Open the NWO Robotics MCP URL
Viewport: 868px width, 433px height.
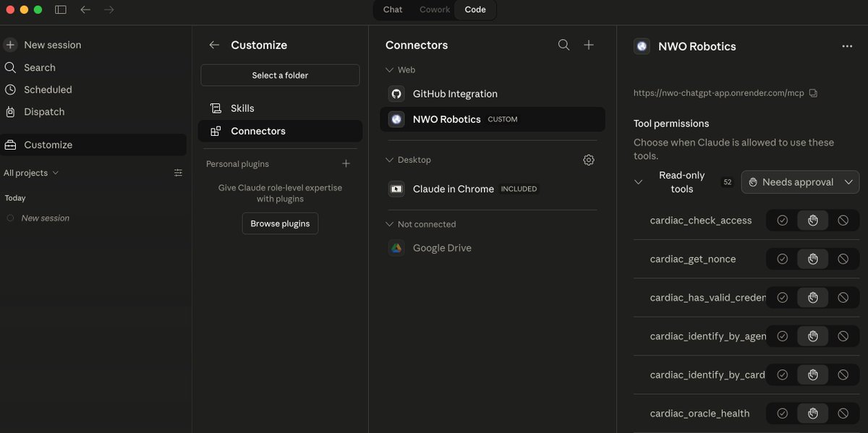pos(719,93)
